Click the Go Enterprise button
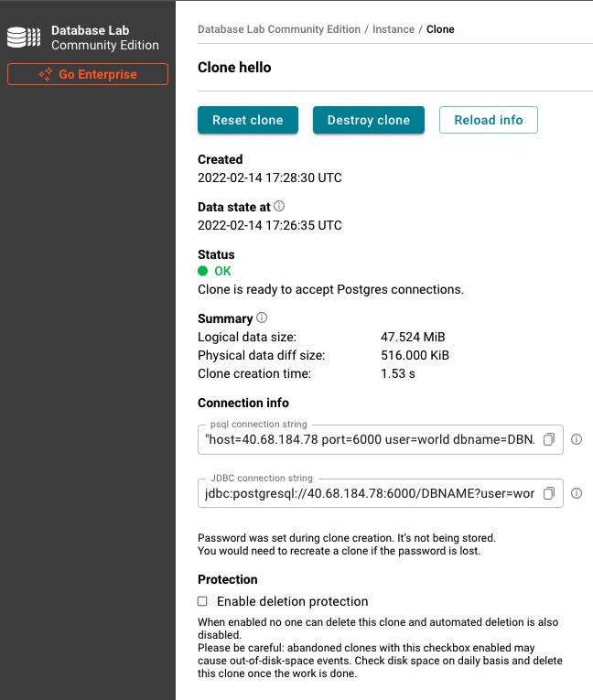The height and width of the screenshot is (700, 593). tap(88, 74)
